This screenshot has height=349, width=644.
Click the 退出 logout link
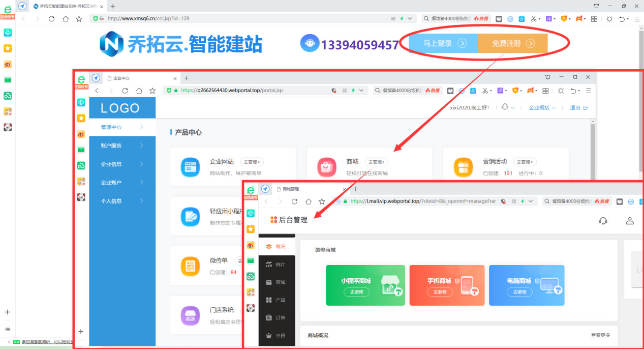coord(575,107)
